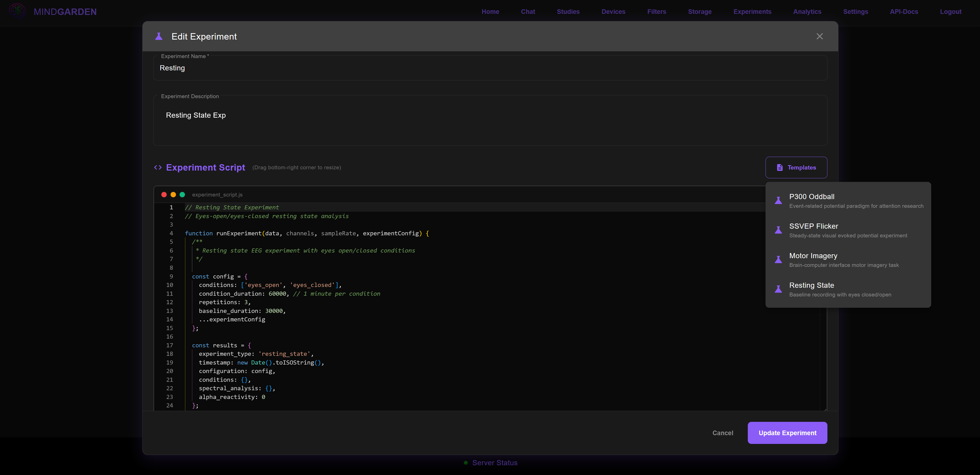Click the MindGarden brain logo icon
Image resolution: width=980 pixels, height=475 pixels.
tap(17, 11)
